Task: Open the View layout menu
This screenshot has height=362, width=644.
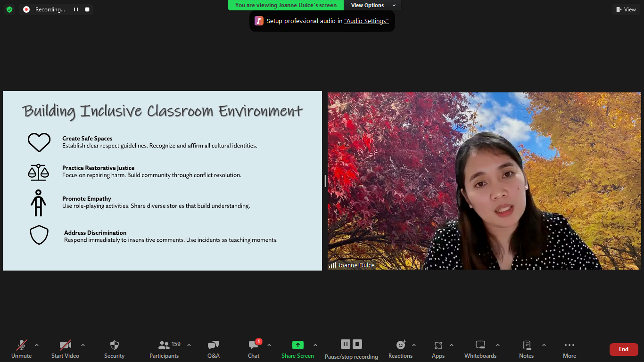Action: [626, 9]
